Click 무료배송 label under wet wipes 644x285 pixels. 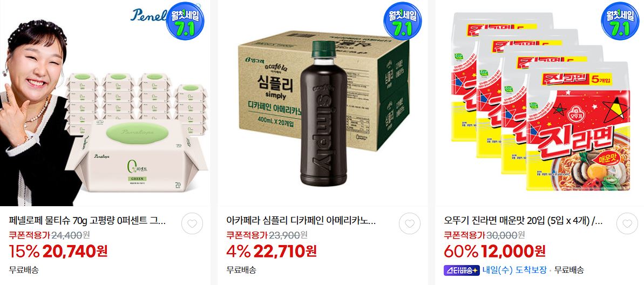(x=24, y=270)
